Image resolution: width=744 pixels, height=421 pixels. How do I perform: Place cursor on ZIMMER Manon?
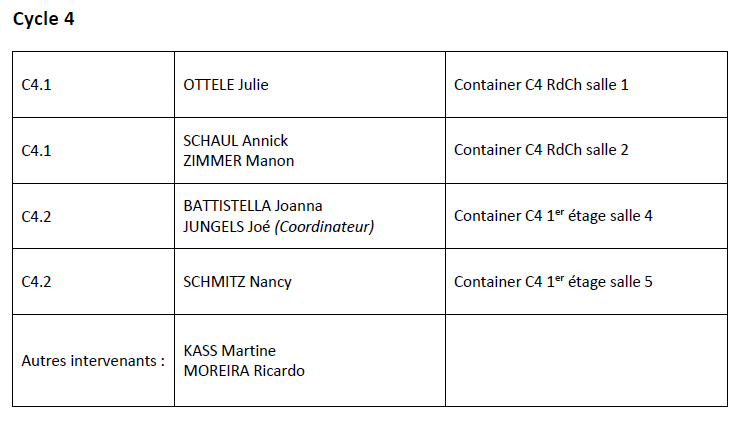[x=238, y=160]
